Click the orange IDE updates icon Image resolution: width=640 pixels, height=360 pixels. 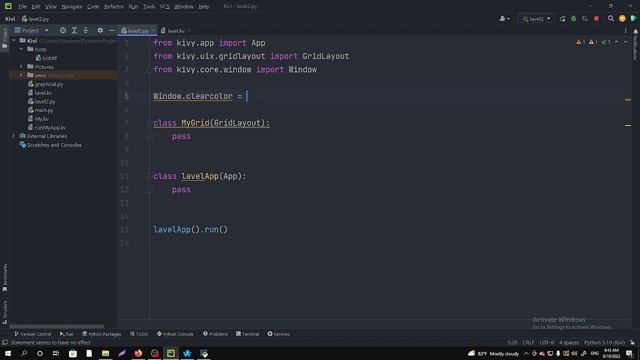pyautogui.click(x=622, y=19)
